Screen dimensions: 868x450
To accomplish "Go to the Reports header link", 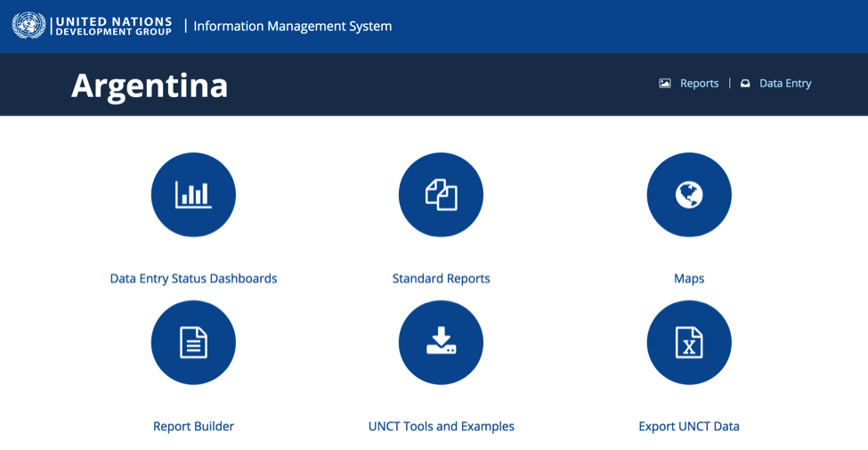I will [x=699, y=83].
